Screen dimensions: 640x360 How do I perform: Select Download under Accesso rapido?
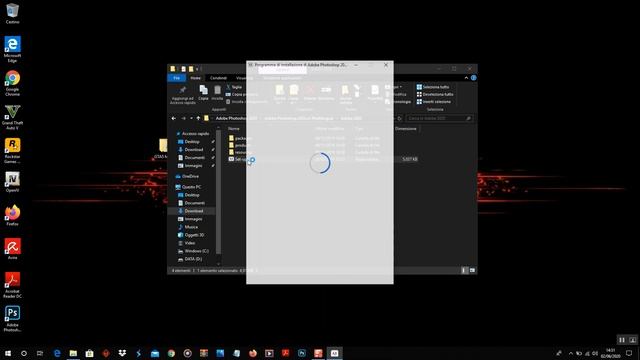click(x=193, y=150)
